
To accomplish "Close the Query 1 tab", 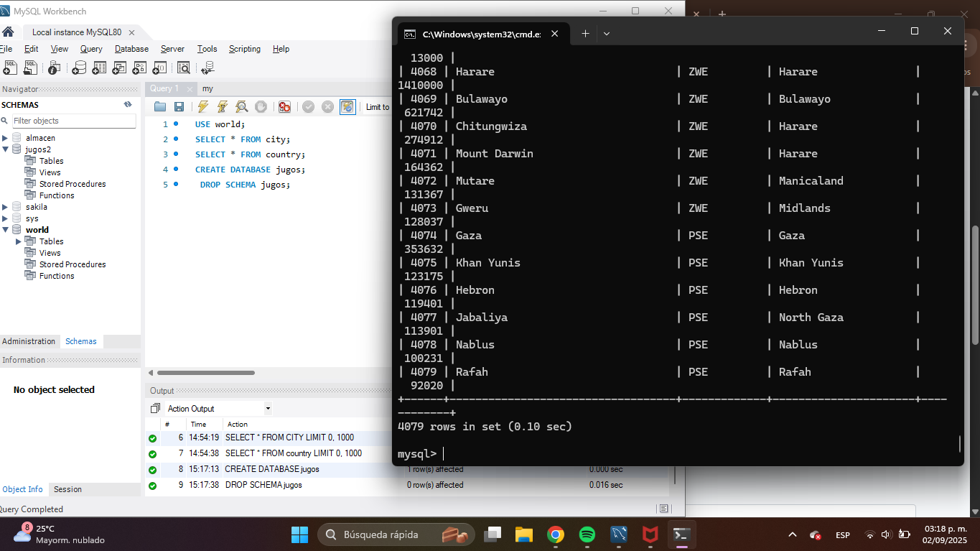I will pos(190,89).
